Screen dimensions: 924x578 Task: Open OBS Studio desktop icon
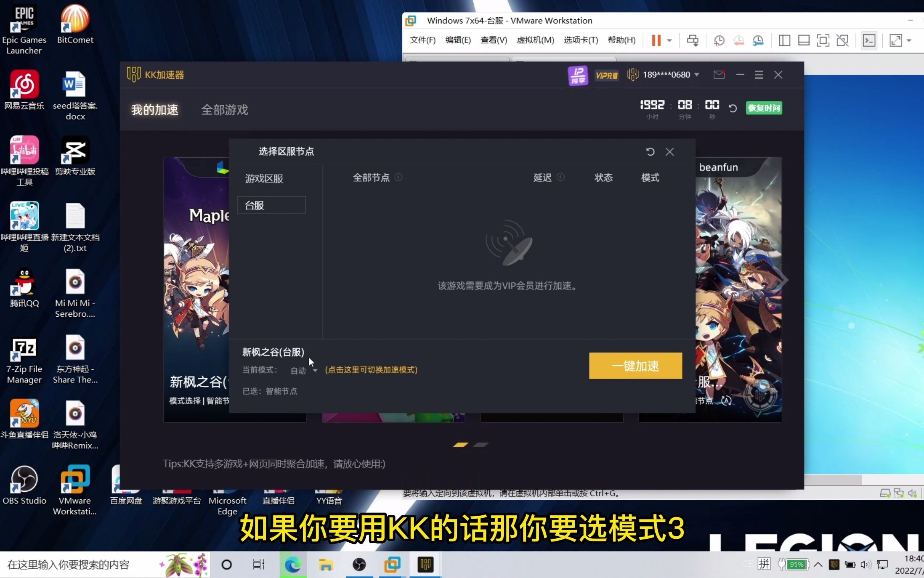click(24, 485)
